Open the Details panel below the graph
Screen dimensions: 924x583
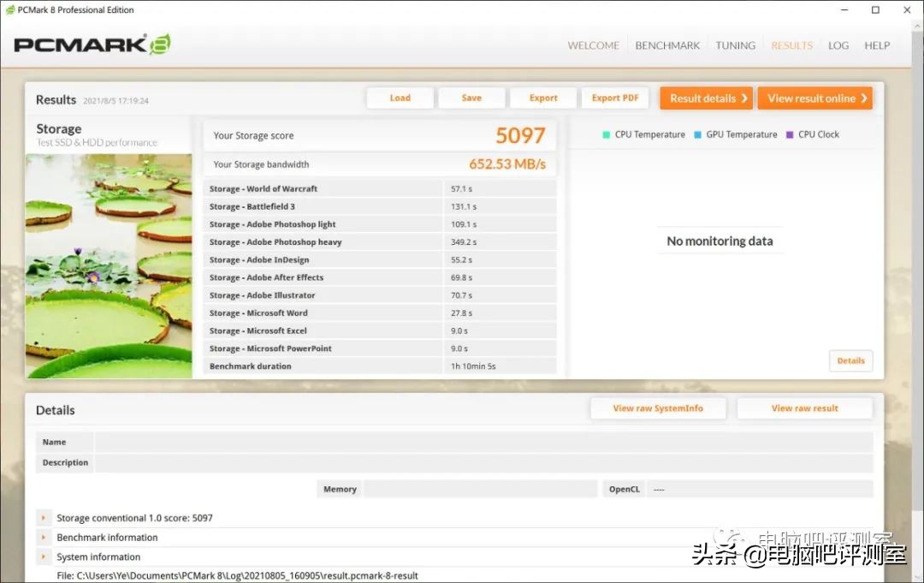(850, 360)
